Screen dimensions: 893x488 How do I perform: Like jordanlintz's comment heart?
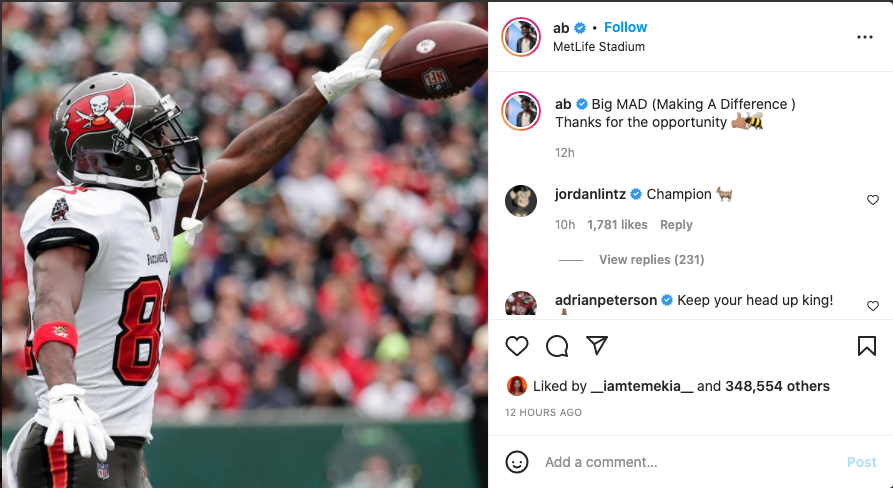click(x=872, y=200)
